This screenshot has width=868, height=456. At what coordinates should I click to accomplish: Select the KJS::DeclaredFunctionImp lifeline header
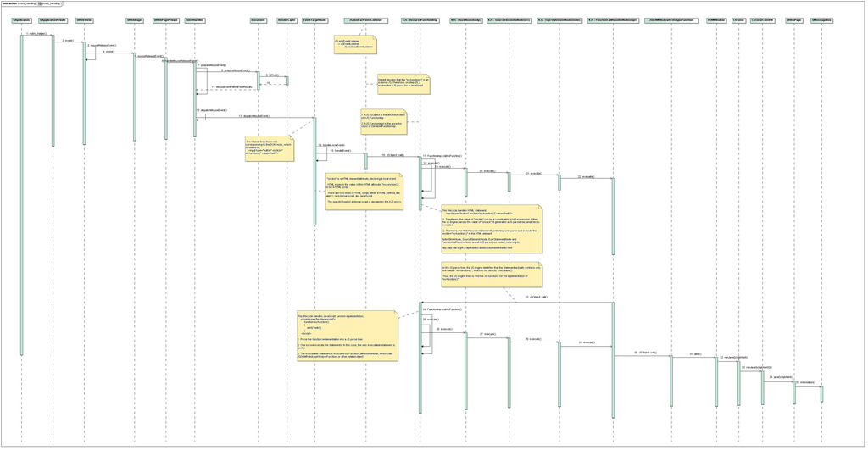pyautogui.click(x=420, y=20)
